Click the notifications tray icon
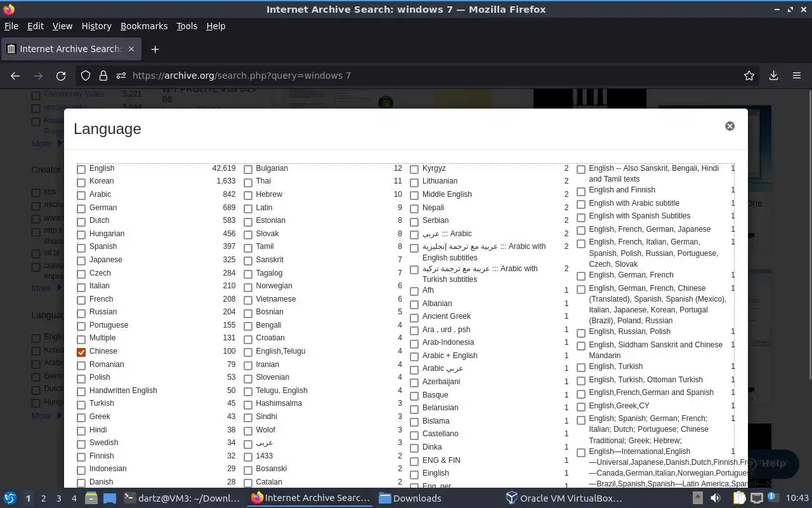812x508 pixels. pos(772,498)
